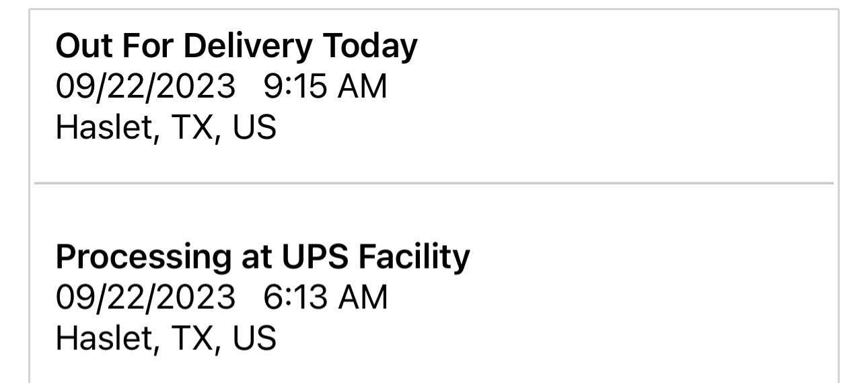Click the divider line between tracking entries
This screenshot has height=383, width=868.
click(434, 182)
